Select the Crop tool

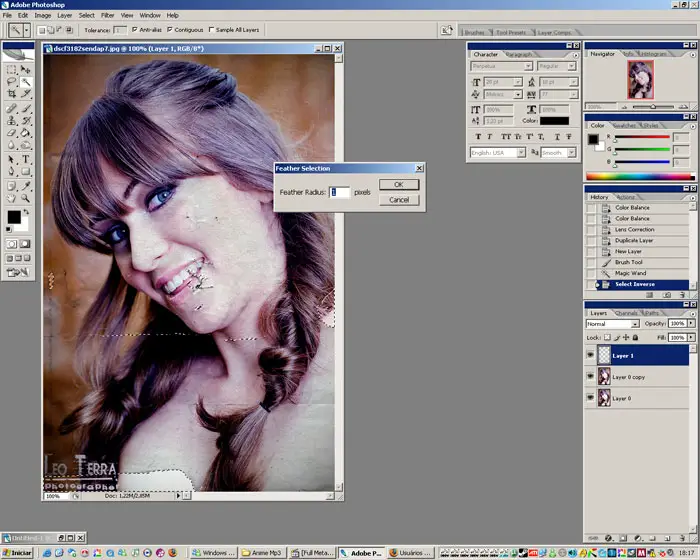click(12, 95)
